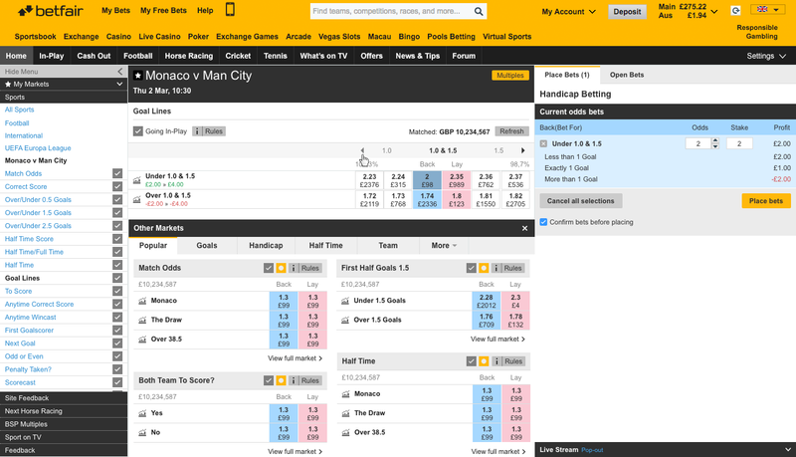The height and width of the screenshot is (457, 796).
Task: Lay Over 1.0 & 1.5 at odds 1.8
Action: pos(456,200)
